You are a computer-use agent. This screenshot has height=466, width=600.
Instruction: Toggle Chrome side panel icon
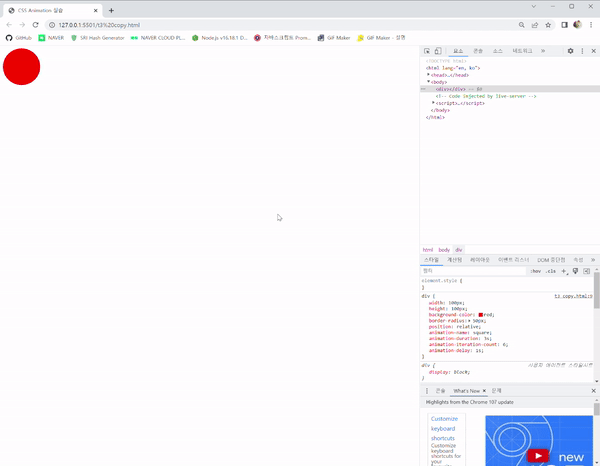564,25
